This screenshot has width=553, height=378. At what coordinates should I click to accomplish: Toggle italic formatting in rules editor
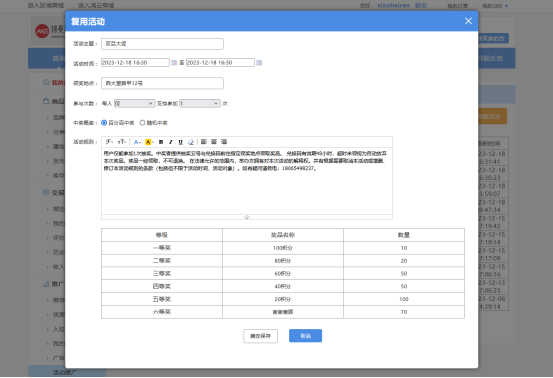point(171,142)
